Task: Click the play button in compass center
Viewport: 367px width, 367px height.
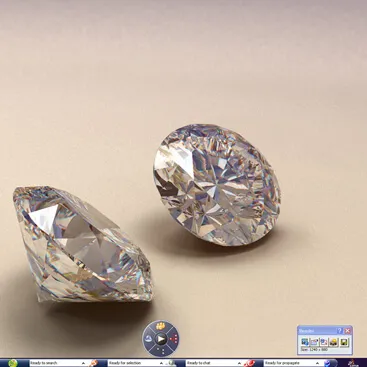Action: coord(161,339)
